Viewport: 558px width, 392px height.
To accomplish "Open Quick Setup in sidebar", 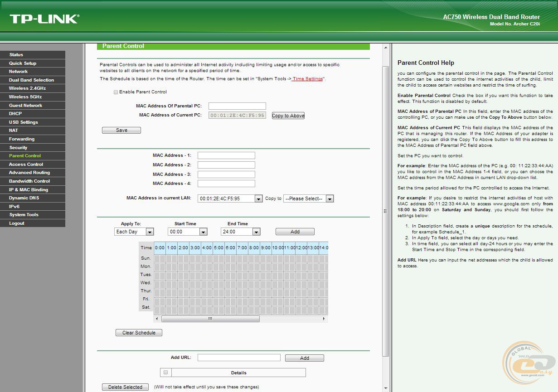I will (33, 63).
